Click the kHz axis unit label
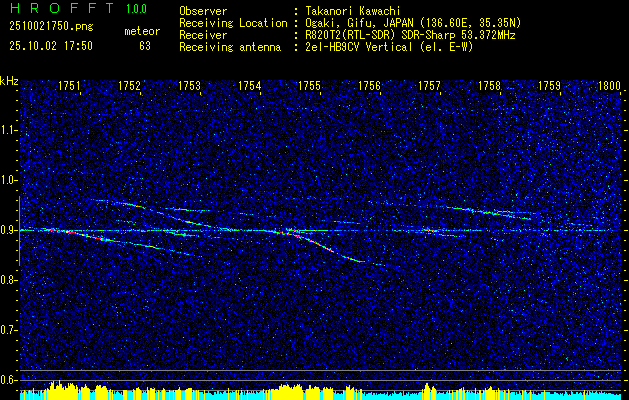The image size is (629, 400). point(9,81)
